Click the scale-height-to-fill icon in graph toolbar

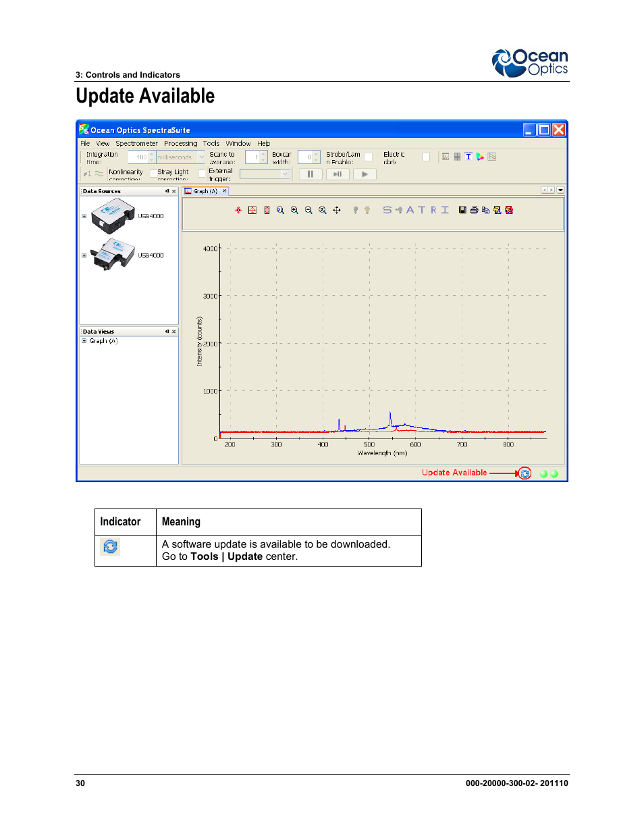point(267,210)
